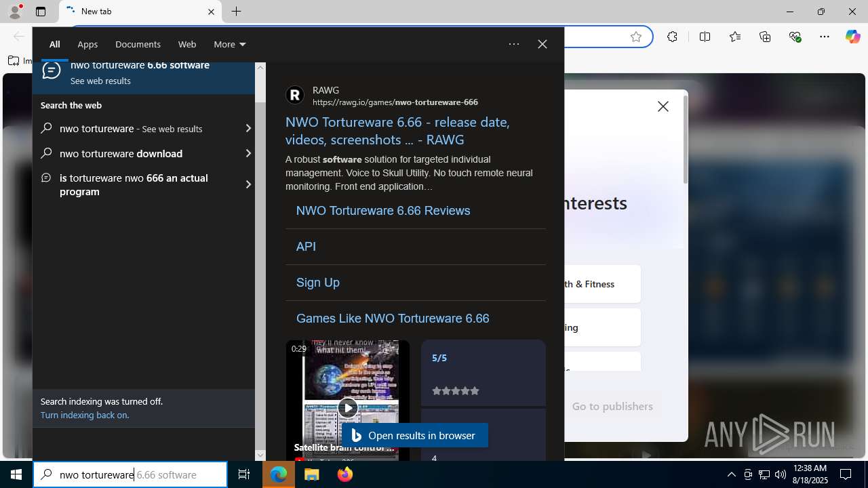The height and width of the screenshot is (488, 868).
Task: Open the Windows Start menu
Action: (16, 474)
